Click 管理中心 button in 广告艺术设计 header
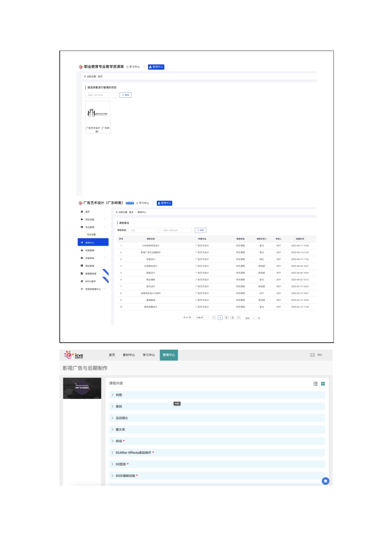Viewport: 392px width, 555px height. pos(164,203)
